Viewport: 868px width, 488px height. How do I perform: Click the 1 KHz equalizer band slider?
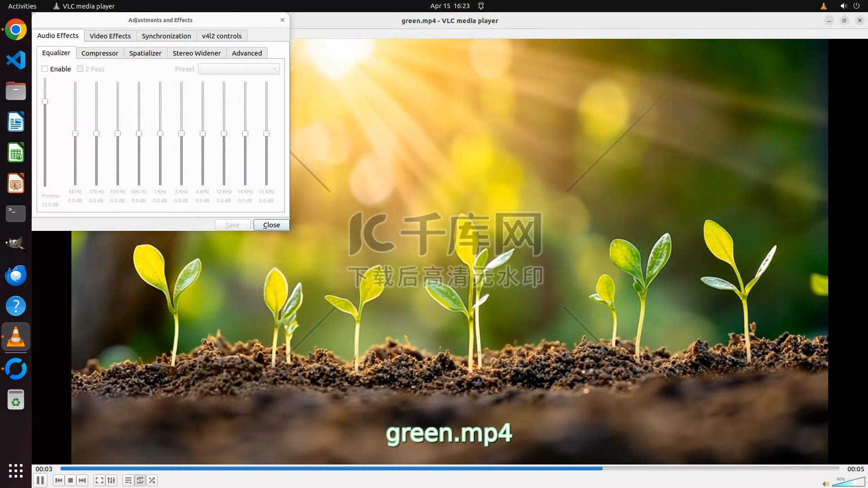160,134
